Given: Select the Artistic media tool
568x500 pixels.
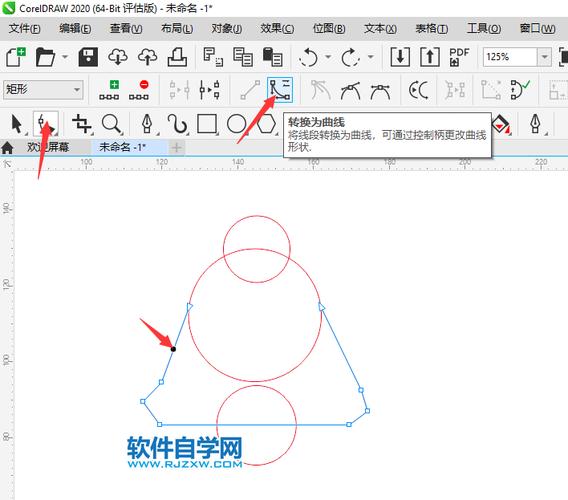Looking at the screenshot, I should (177, 124).
